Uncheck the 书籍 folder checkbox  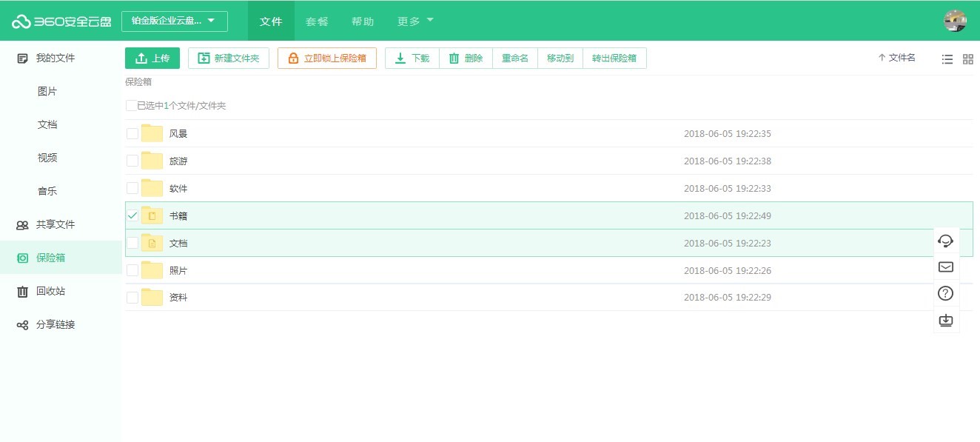coord(132,215)
